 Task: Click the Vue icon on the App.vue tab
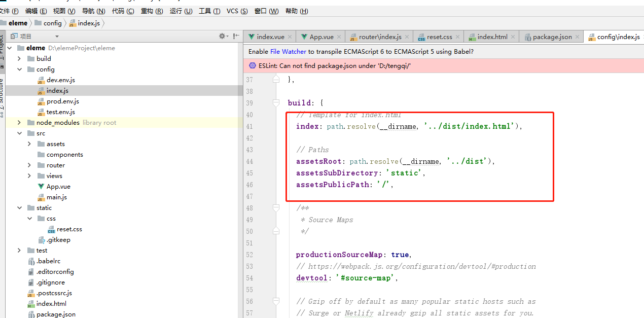(304, 37)
